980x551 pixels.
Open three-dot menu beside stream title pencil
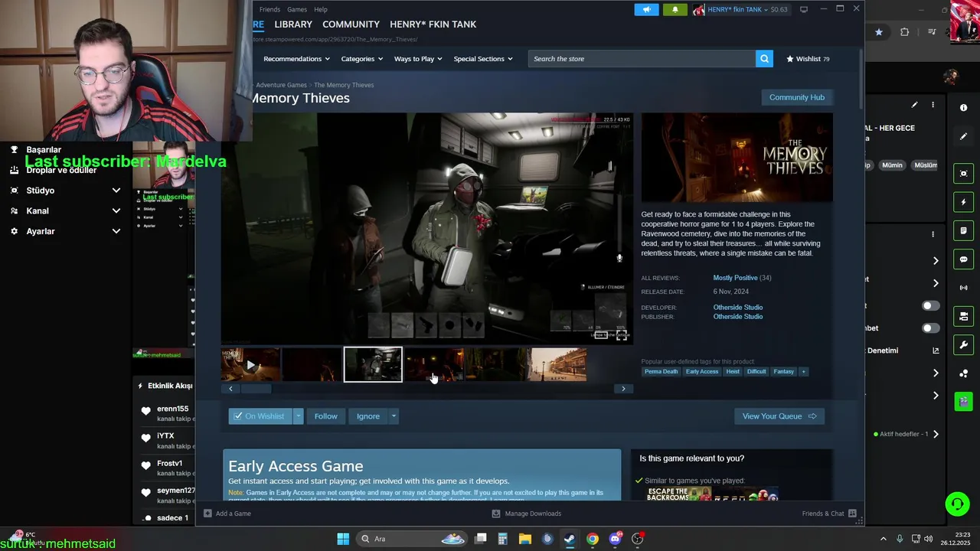933,105
